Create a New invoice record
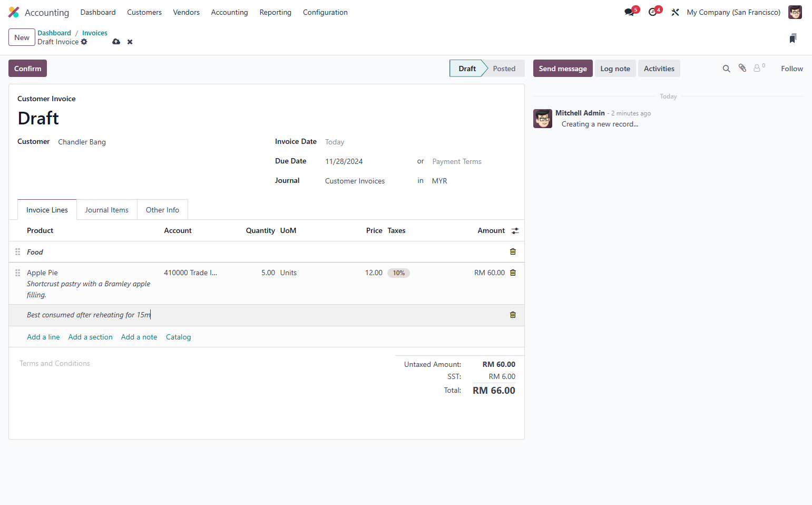 click(x=22, y=37)
